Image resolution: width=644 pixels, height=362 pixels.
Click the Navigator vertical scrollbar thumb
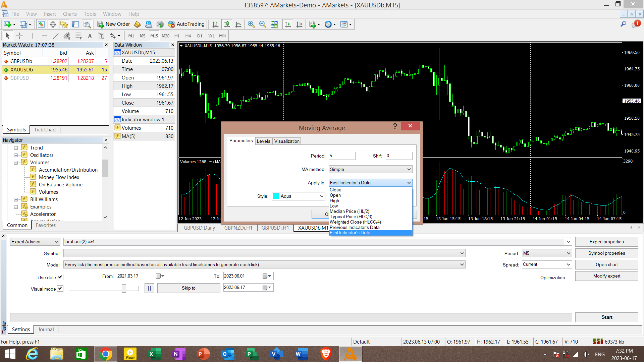point(105,168)
